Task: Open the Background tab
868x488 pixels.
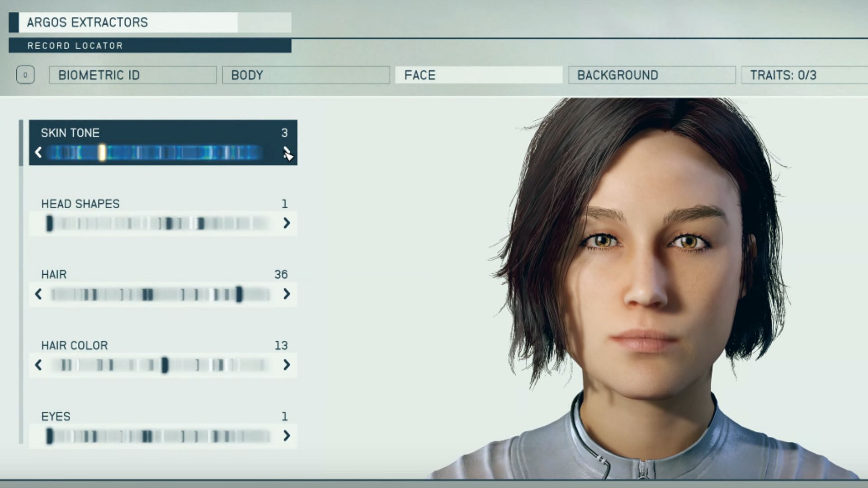Action: click(x=652, y=75)
